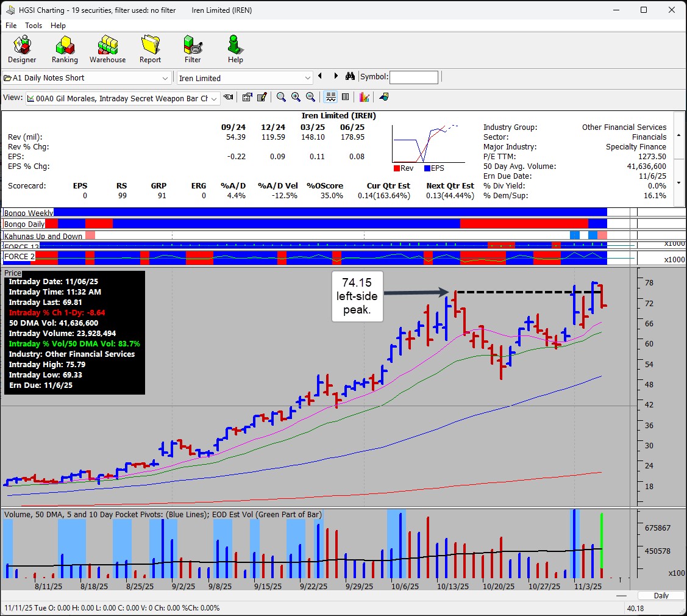
Task: Click the Symbol input field
Action: point(413,77)
